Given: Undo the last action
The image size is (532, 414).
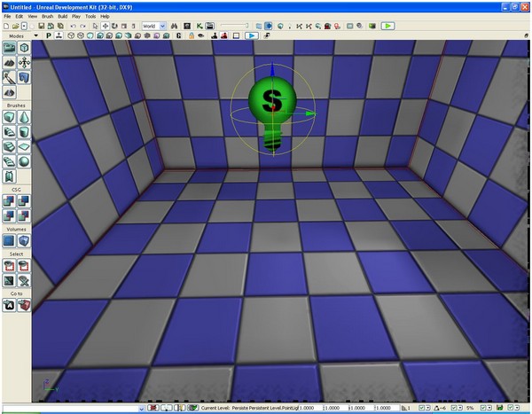Looking at the screenshot, I should (73, 26).
